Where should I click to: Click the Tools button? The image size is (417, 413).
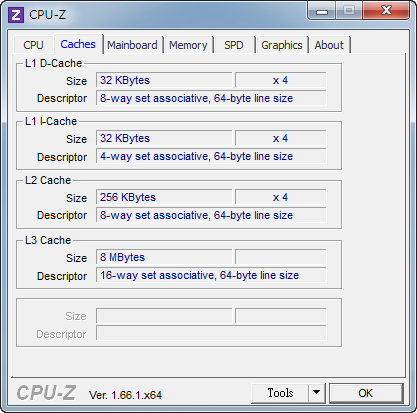tap(280, 393)
